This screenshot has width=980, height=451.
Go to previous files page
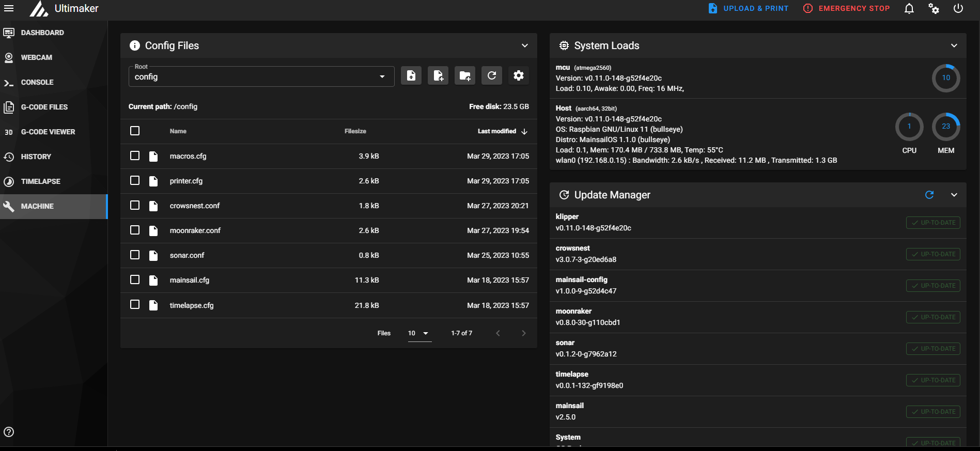[x=498, y=333]
